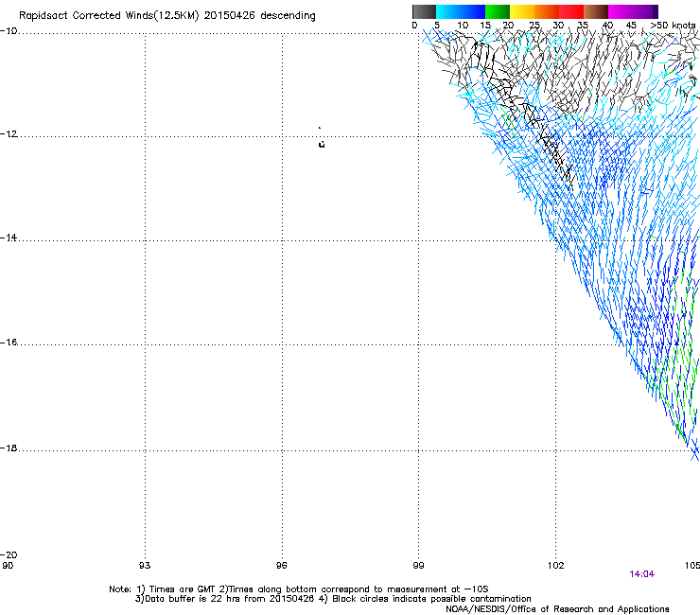
Task: Click the brown 35-40 knots legend segment
Action: pos(596,11)
